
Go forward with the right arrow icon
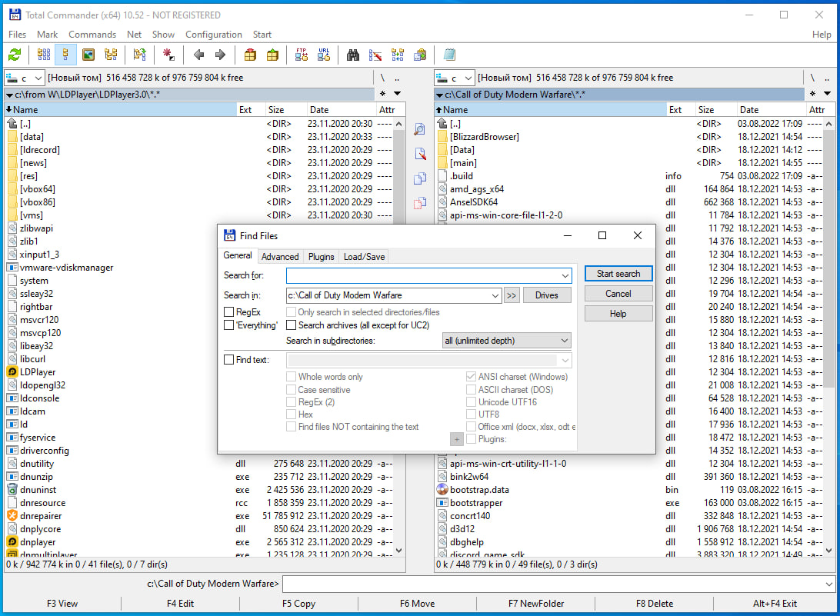(220, 55)
